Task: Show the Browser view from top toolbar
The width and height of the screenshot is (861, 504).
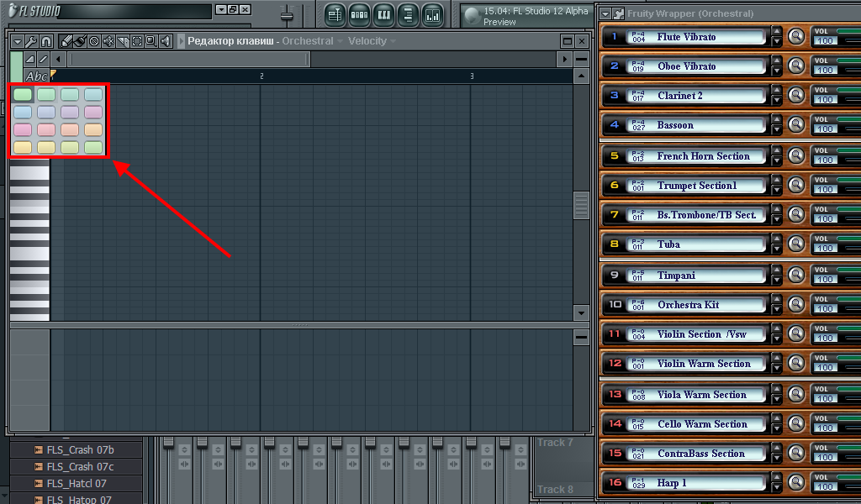Action: 408,15
